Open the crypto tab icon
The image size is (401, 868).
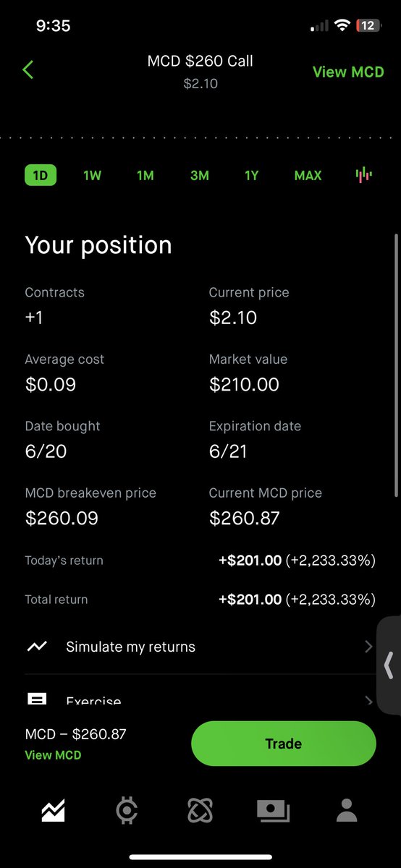[127, 811]
